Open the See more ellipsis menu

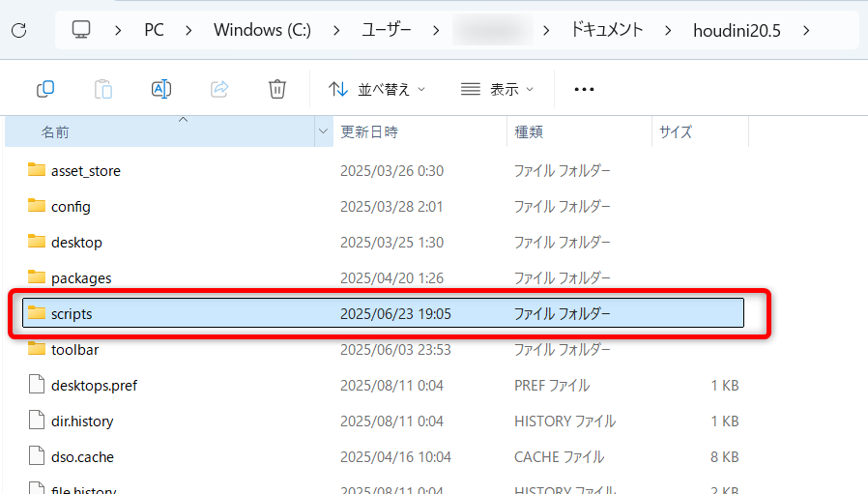click(584, 89)
